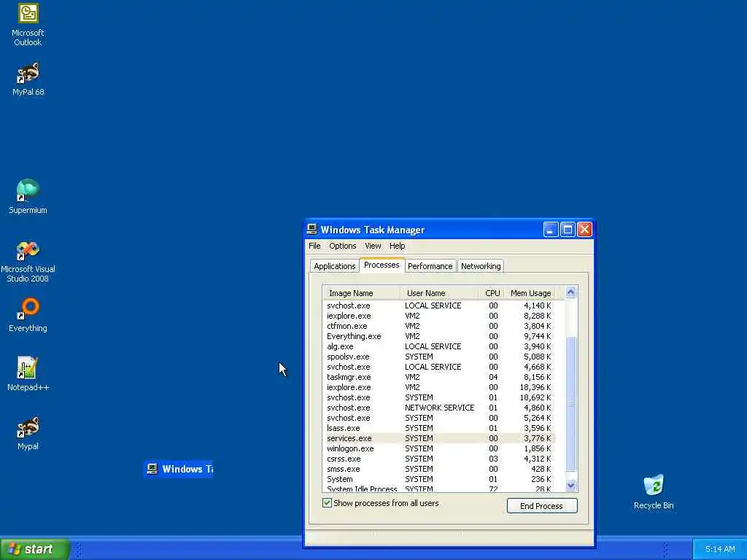
Task: Select the csrss.exe process
Action: click(x=438, y=459)
